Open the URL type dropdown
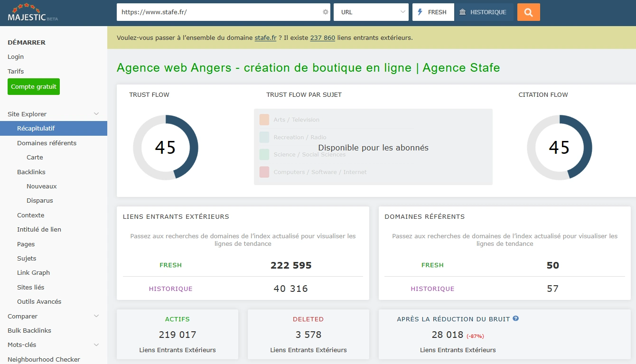 [x=371, y=12]
